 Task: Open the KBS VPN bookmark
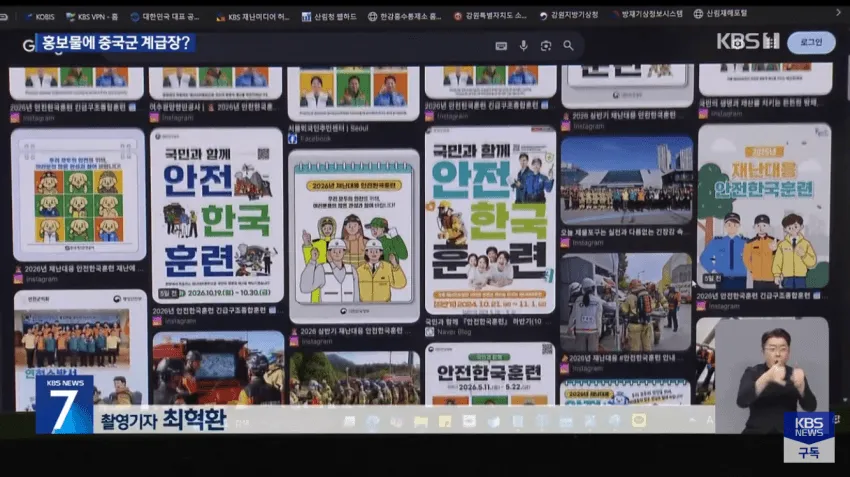[92, 17]
